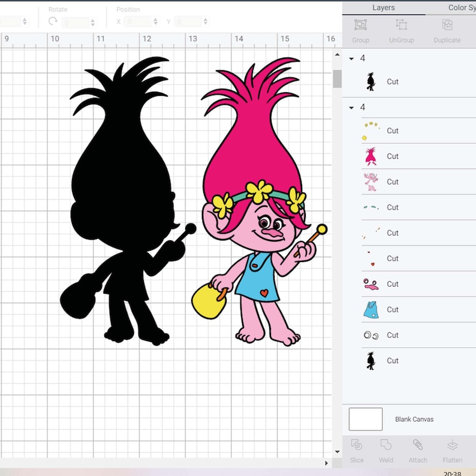The height and width of the screenshot is (476, 476).
Task: Select the yellow flowers Cut layer
Action: pyautogui.click(x=419, y=131)
